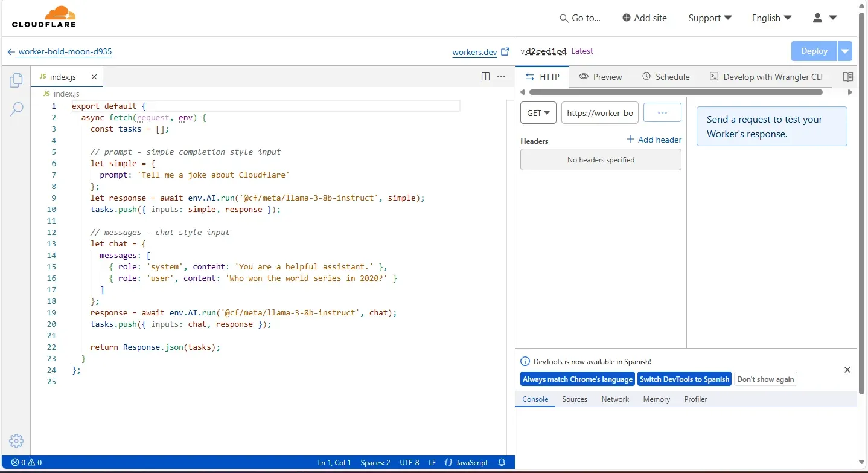
Task: Click the notification bell in status bar
Action: pos(502,462)
